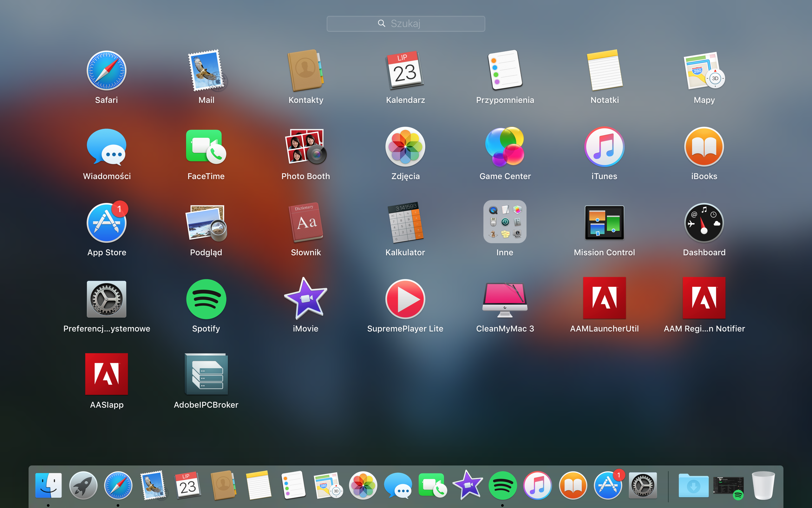The width and height of the screenshot is (812, 508).
Task: Launch Spotify from Launchpad grid
Action: 206,299
